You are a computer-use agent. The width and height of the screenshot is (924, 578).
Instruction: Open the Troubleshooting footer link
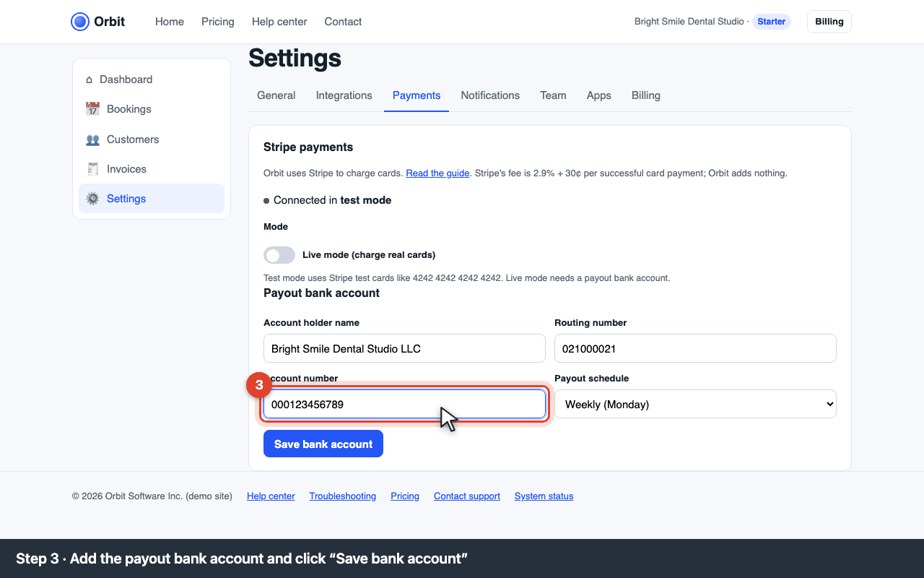tap(343, 496)
